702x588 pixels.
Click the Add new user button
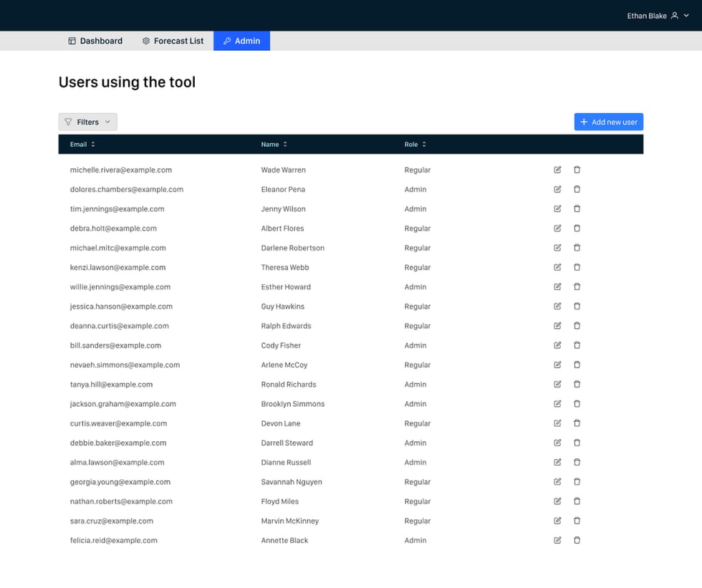pos(609,122)
